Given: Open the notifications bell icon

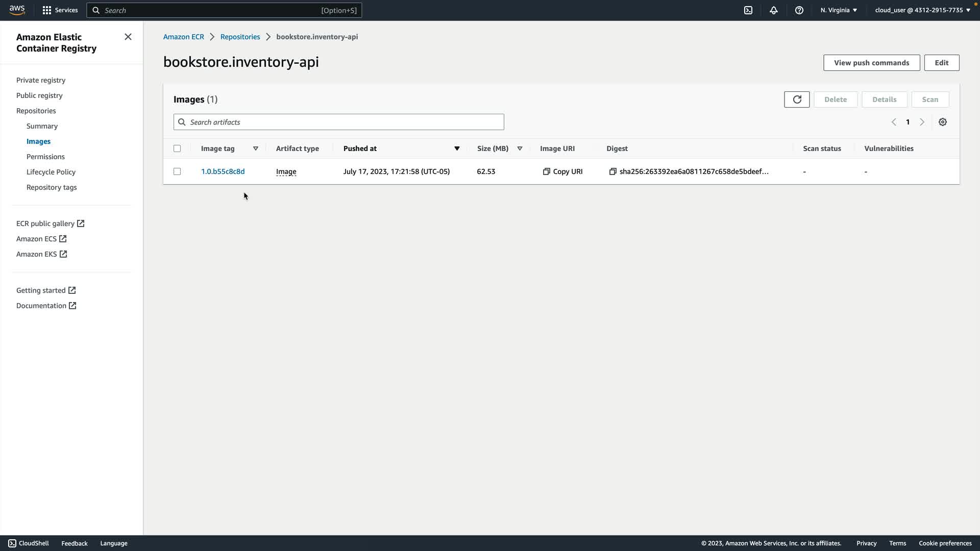Looking at the screenshot, I should 773,10.
